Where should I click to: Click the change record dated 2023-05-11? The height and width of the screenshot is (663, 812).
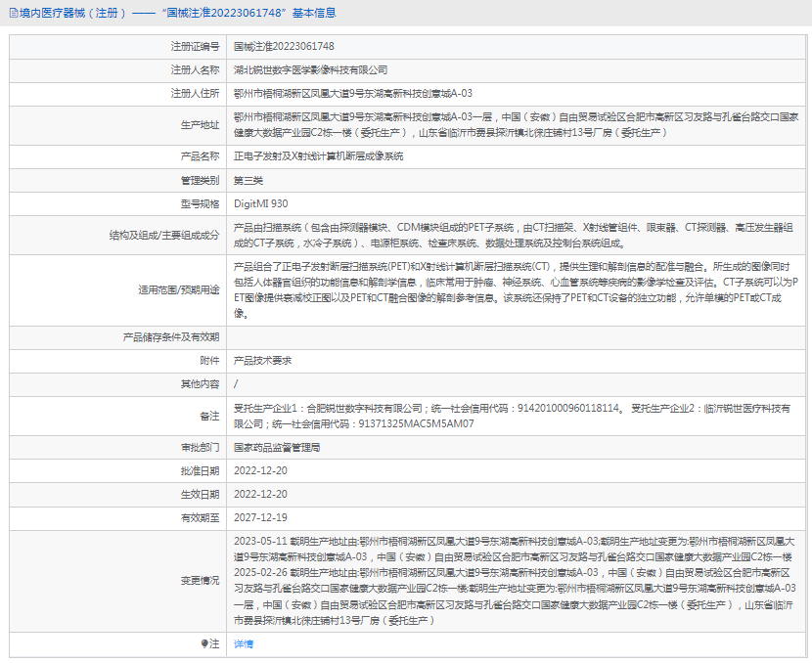tap(515, 550)
